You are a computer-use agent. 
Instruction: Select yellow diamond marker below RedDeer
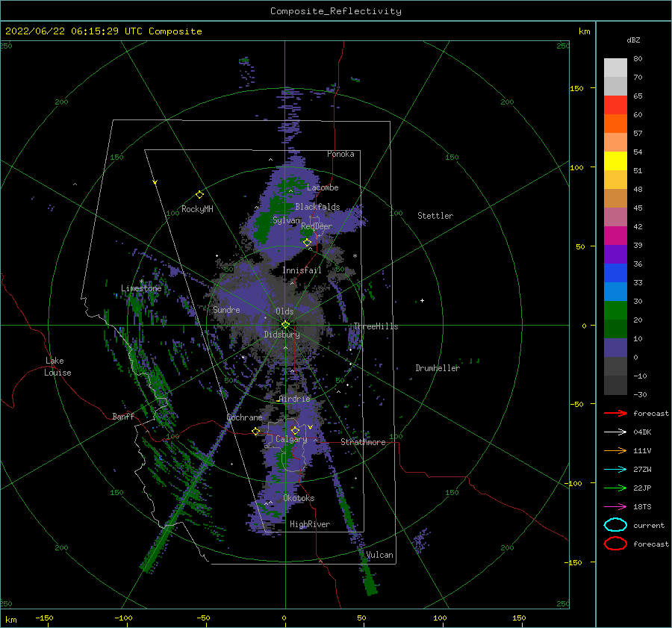308,243
